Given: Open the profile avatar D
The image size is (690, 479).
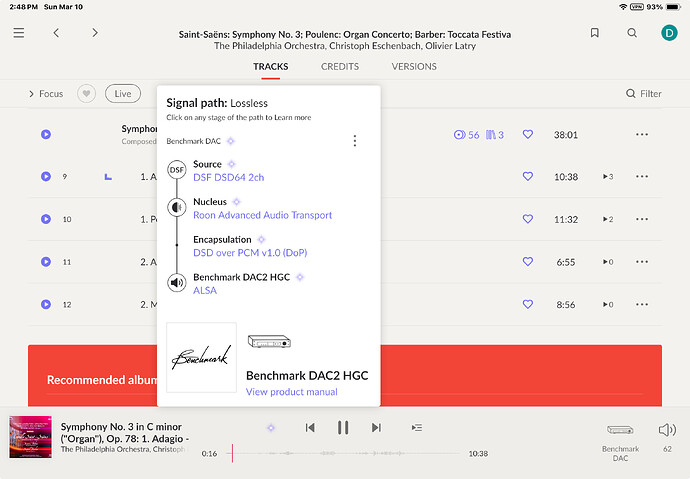Looking at the screenshot, I should [669, 33].
